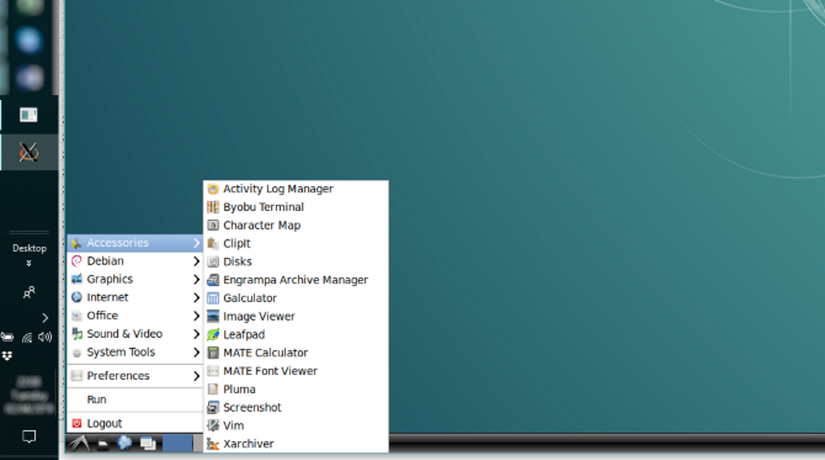The width and height of the screenshot is (825, 460).
Task: Expand the System Tools submenu arrow
Action: (196, 352)
